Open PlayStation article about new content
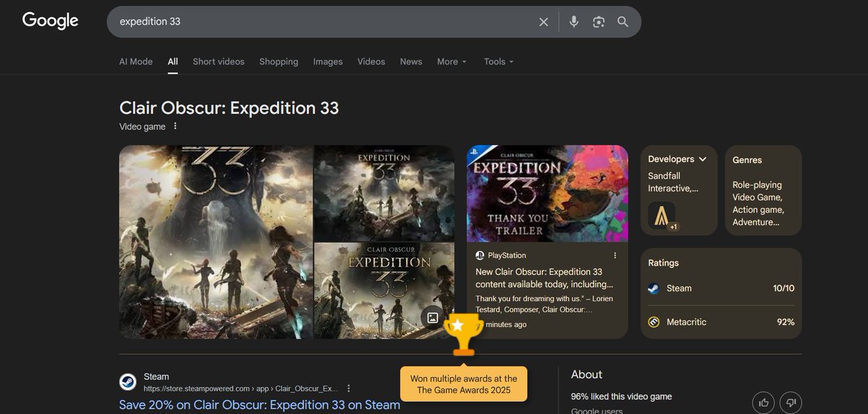The height and width of the screenshot is (414, 868). [544, 278]
